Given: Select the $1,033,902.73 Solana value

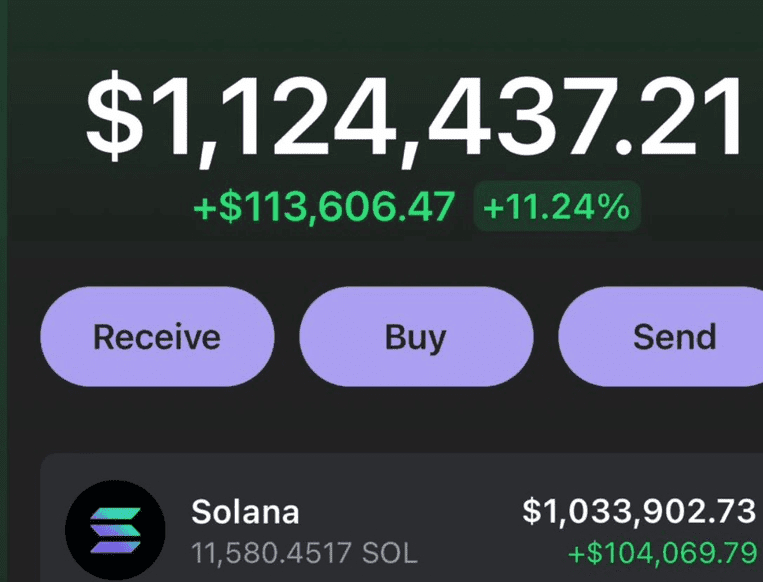Looking at the screenshot, I should click(639, 511).
